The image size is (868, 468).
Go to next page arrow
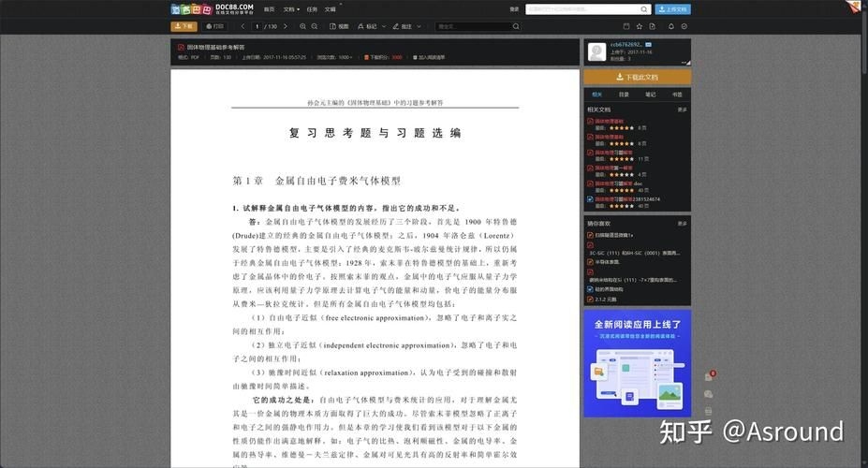tap(285, 26)
